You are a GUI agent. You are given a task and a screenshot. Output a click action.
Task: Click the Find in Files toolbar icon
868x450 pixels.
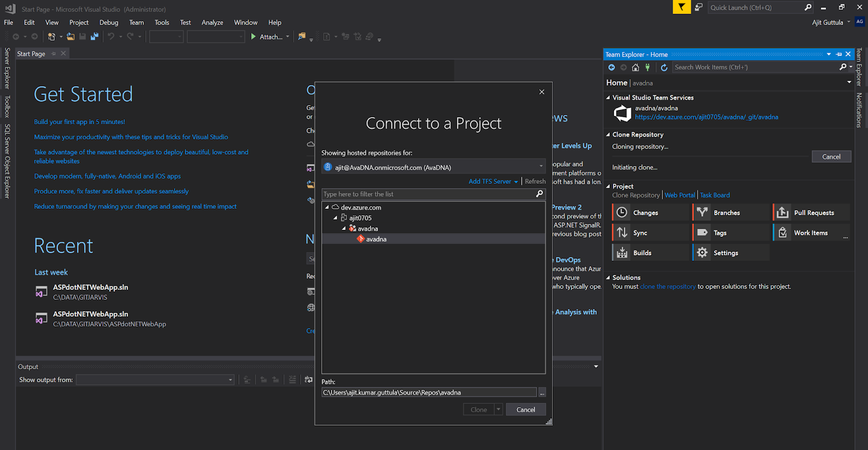click(x=302, y=37)
